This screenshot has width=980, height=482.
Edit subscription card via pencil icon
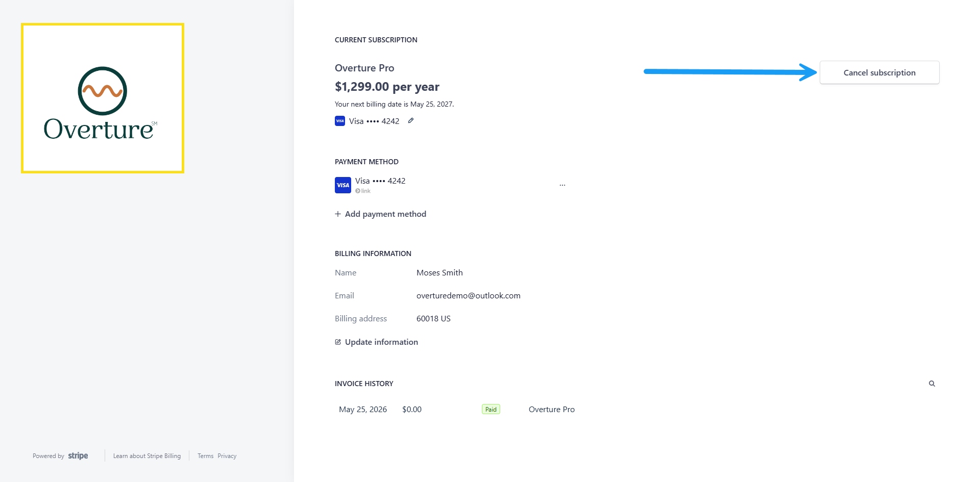pos(410,121)
